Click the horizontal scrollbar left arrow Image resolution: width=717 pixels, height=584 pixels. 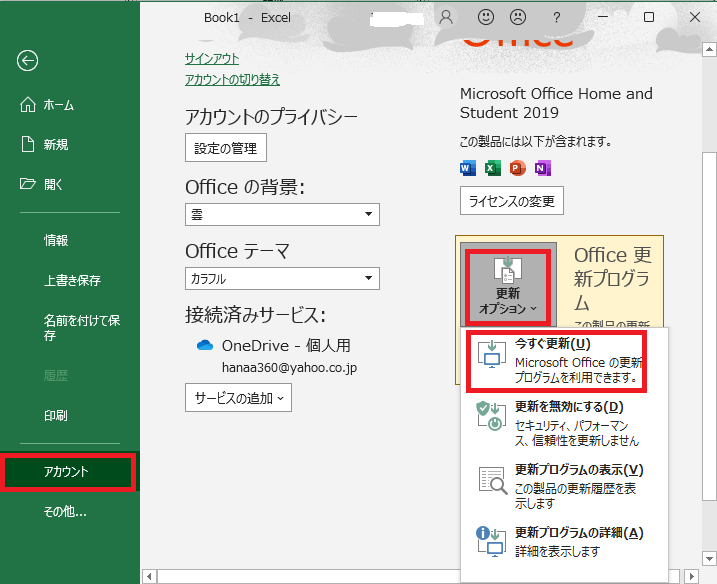pos(150,576)
